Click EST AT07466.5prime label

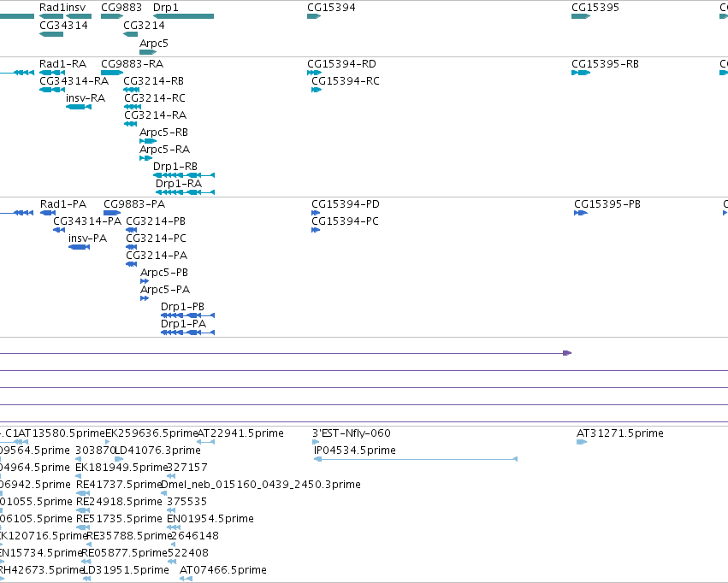tap(223, 569)
